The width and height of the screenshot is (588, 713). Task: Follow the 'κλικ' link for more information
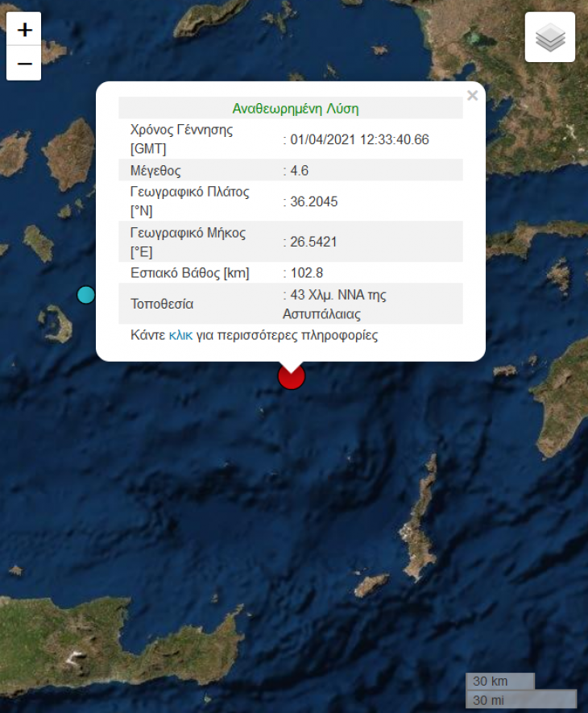180,335
